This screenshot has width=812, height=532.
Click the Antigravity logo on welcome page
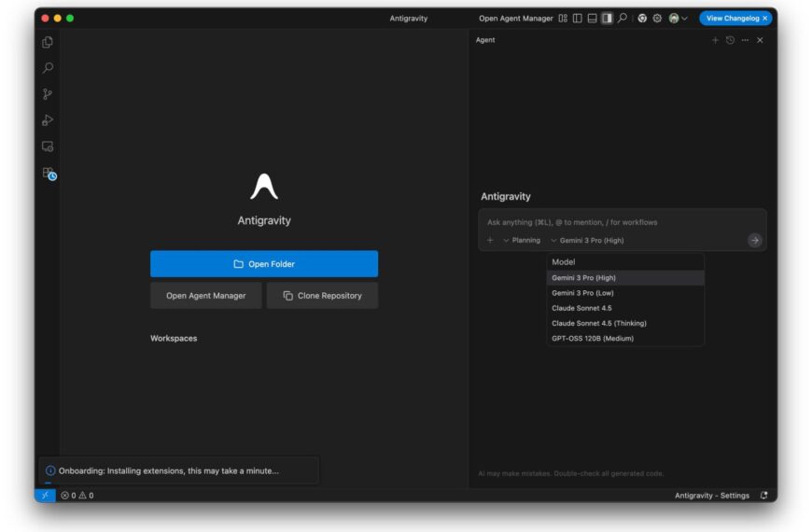tap(264, 187)
